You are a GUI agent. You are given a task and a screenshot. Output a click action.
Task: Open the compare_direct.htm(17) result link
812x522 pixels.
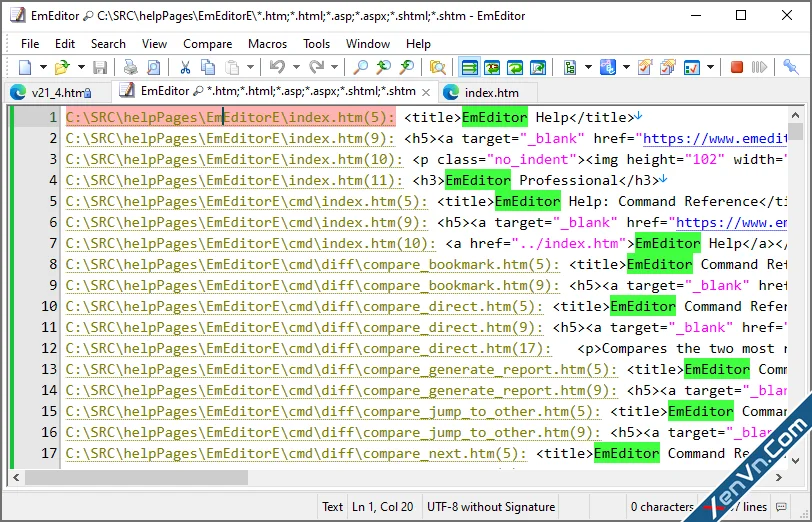[x=308, y=349]
